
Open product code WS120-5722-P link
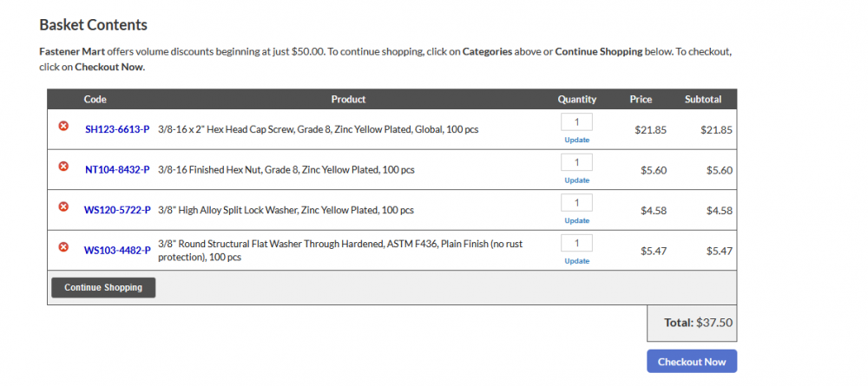click(117, 210)
